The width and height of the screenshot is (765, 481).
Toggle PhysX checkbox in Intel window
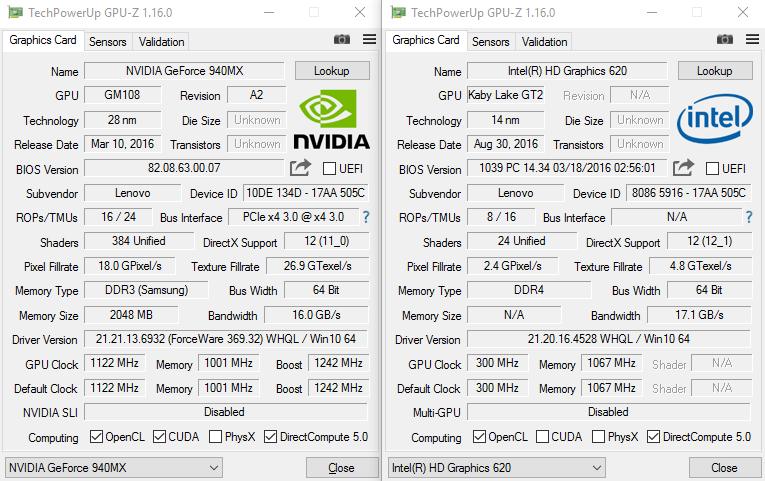(598, 437)
